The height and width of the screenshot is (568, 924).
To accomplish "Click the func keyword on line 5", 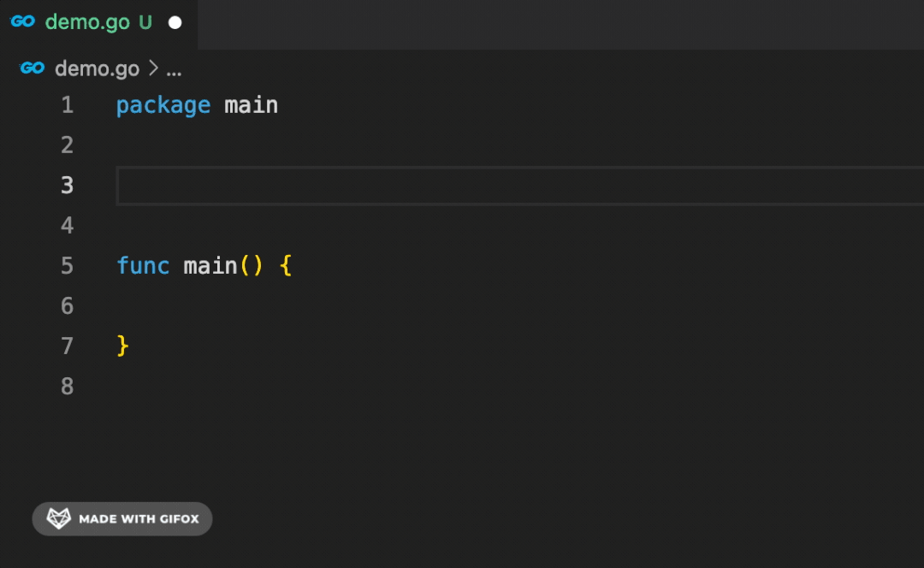I will [143, 266].
